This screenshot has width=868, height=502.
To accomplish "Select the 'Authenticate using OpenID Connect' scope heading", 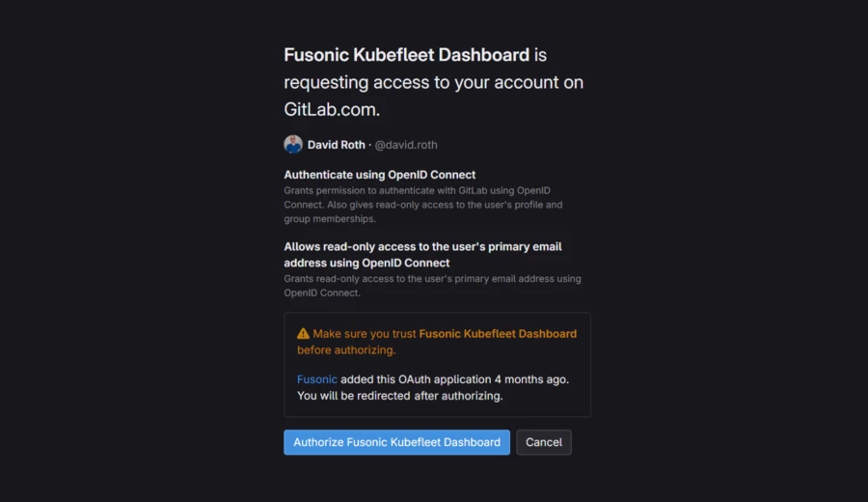I will tap(379, 175).
